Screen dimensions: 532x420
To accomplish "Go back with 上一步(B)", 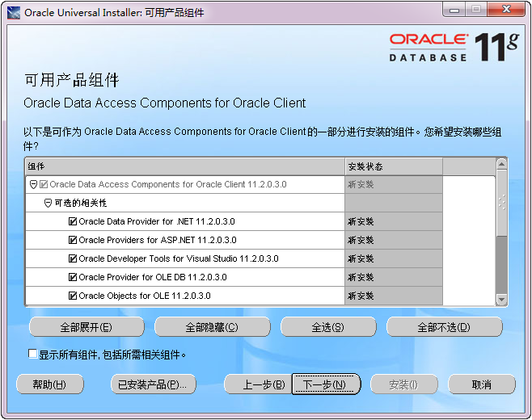I will coord(259,384).
